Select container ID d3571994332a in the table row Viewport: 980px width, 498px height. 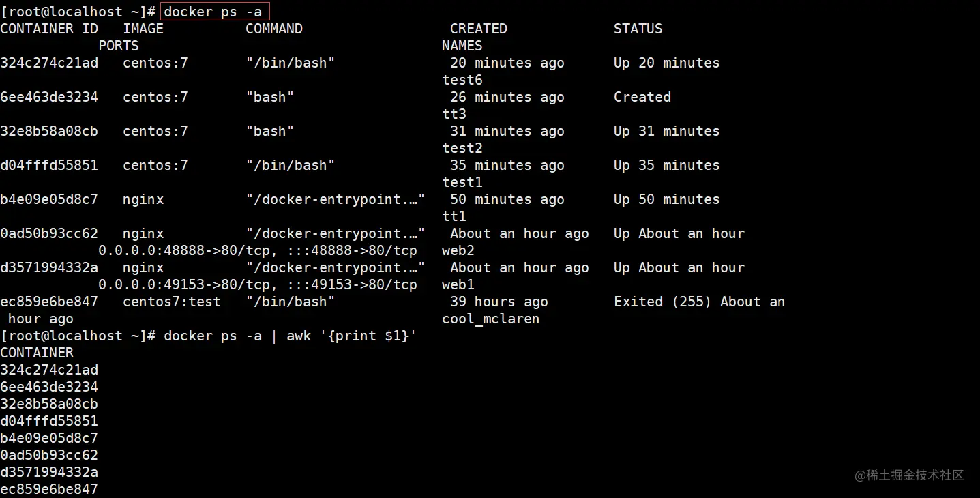49,267
